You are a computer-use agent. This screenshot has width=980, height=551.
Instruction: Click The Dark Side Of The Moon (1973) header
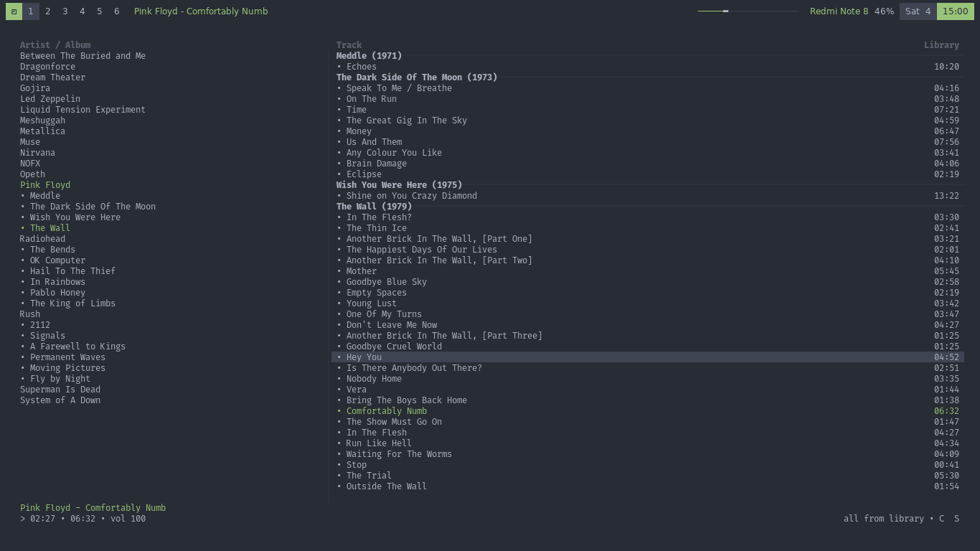[x=417, y=77]
